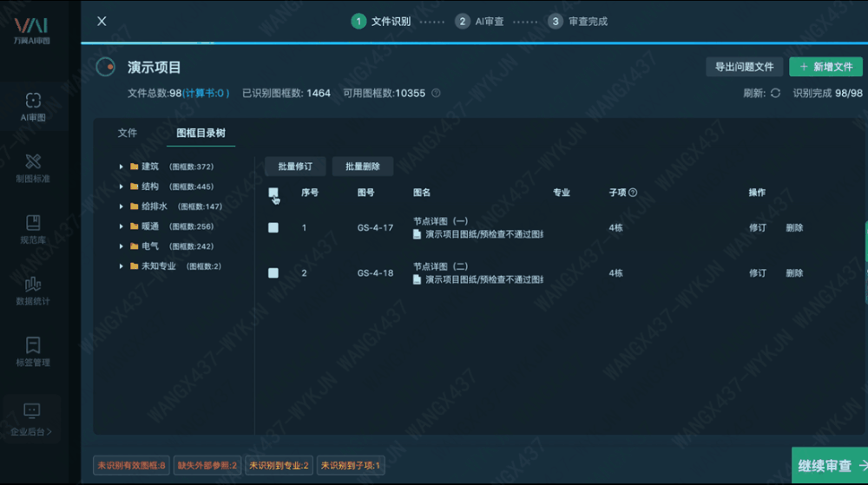Click the help icon beside 可用图框数
The width and height of the screenshot is (868, 485).
(436, 93)
